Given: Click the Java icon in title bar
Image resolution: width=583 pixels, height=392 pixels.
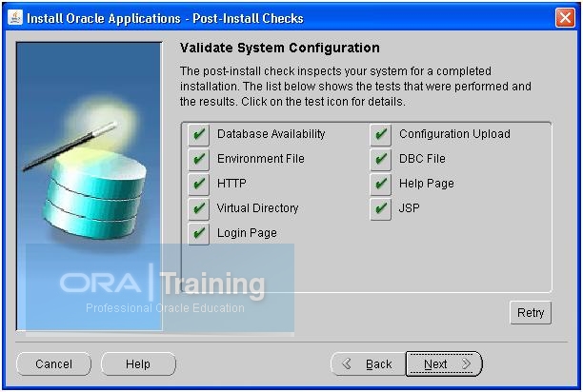Looking at the screenshot, I should point(15,17).
